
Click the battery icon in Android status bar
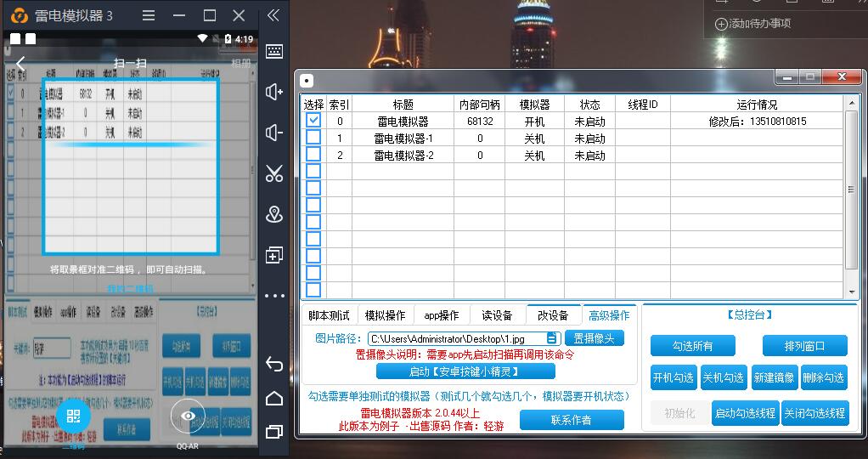pyautogui.click(x=228, y=39)
